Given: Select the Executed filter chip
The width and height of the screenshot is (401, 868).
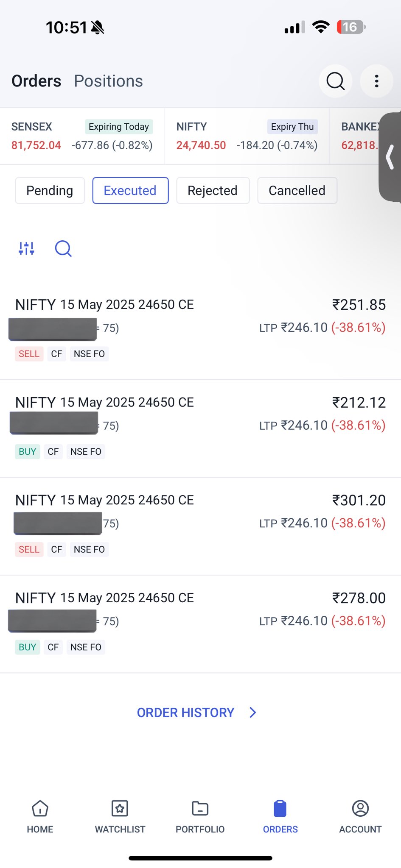Looking at the screenshot, I should [x=130, y=191].
